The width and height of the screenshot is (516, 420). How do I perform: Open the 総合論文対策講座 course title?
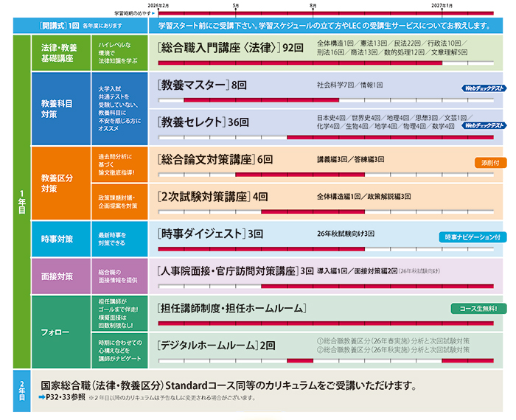206,158
